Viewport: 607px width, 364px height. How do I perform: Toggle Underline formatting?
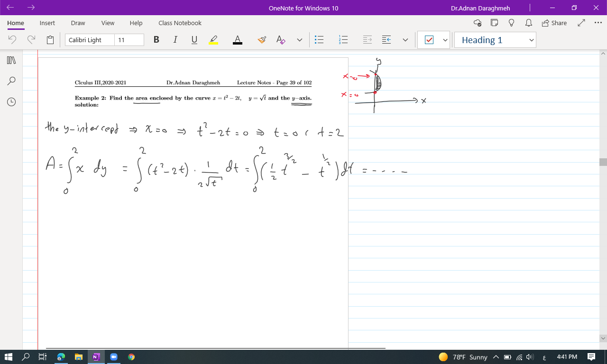194,40
